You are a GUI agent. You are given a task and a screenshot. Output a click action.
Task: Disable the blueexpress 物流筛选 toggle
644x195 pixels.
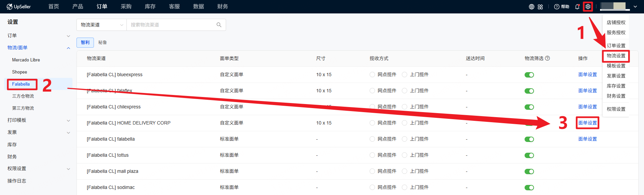click(529, 75)
